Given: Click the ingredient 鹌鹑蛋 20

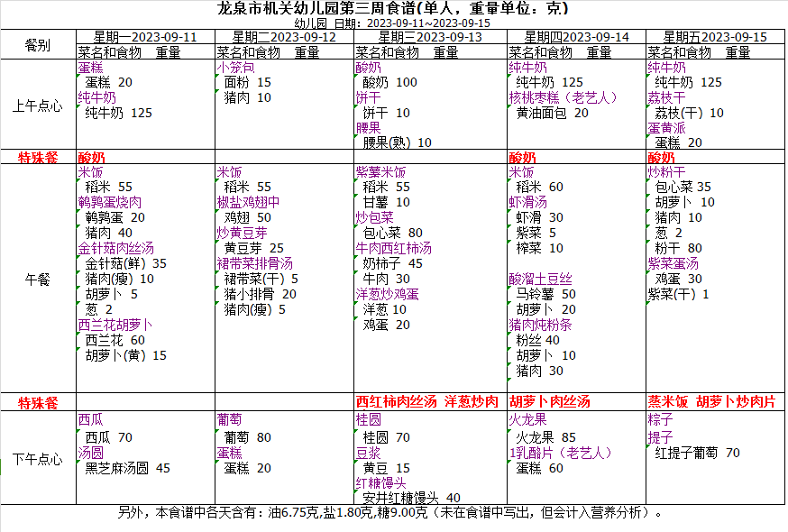Looking at the screenshot, I should [x=115, y=217].
